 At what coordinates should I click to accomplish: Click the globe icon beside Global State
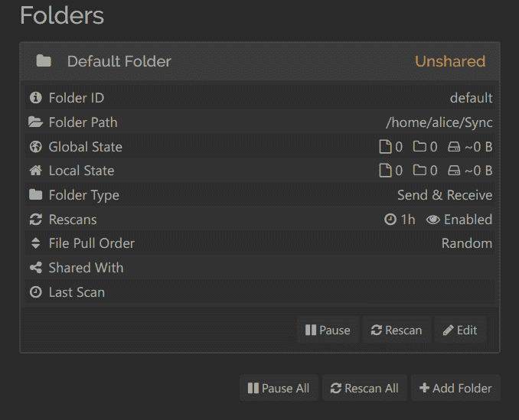tap(35, 147)
